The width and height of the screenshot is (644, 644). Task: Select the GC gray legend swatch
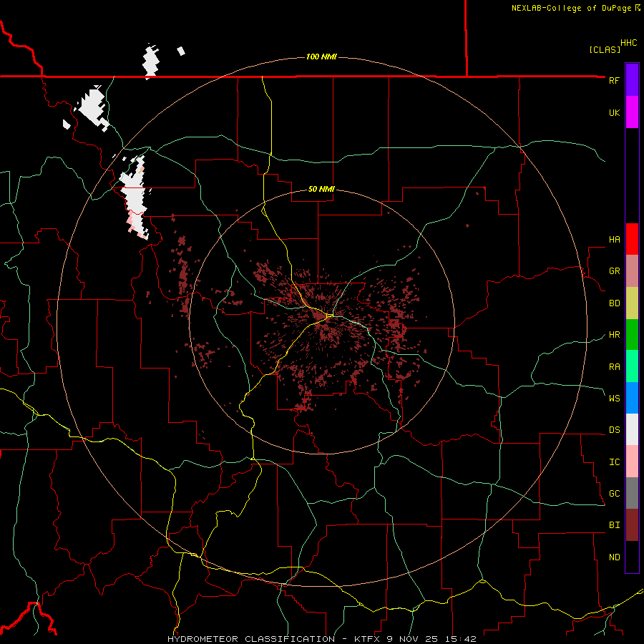pos(632,493)
